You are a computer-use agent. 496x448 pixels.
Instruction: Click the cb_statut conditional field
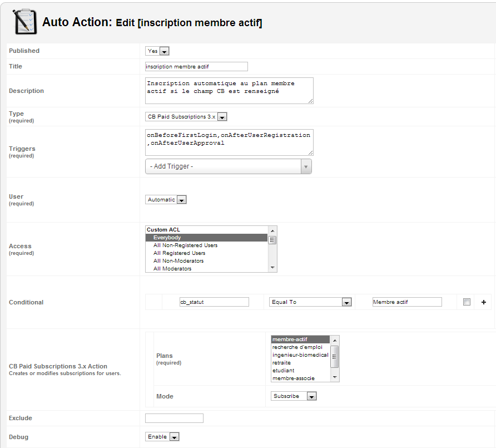click(214, 302)
